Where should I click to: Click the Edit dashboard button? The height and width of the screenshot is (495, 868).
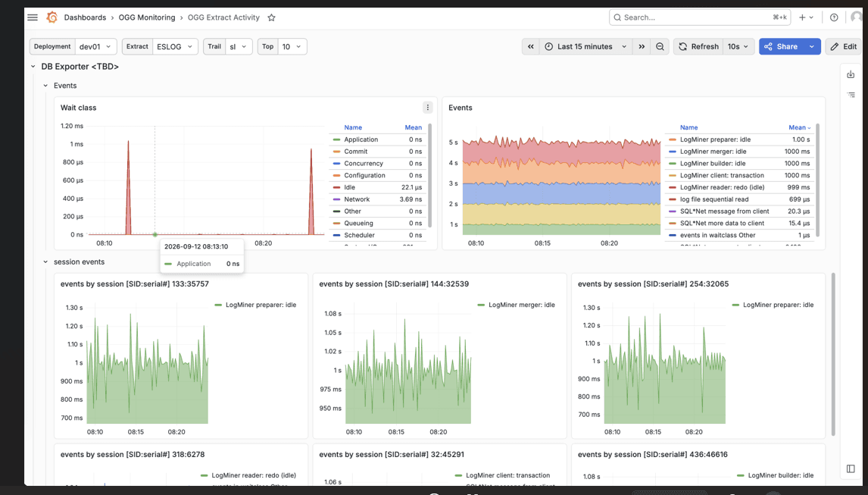844,46
